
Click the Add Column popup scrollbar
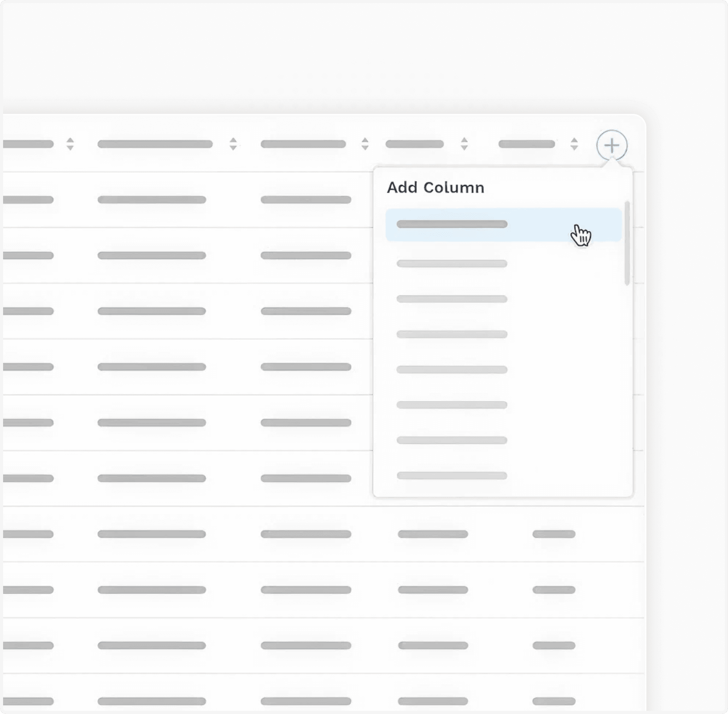click(x=627, y=243)
